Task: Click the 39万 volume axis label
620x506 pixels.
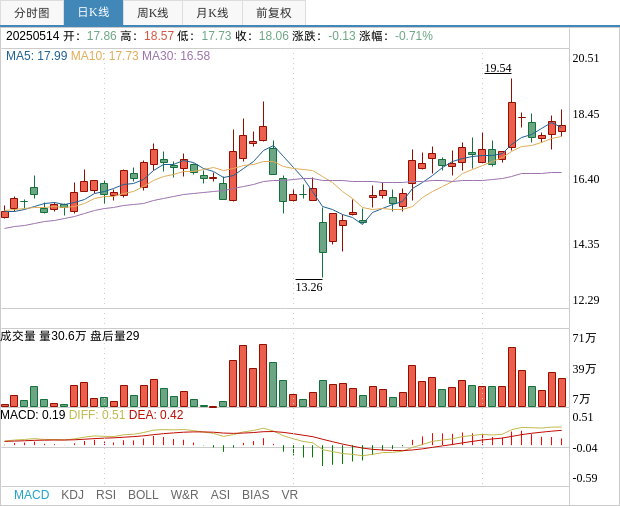Action: point(584,369)
